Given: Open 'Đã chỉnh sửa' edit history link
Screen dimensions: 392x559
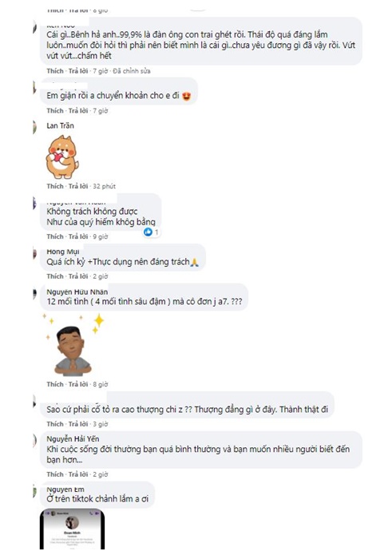Looking at the screenshot, I should click(132, 71).
